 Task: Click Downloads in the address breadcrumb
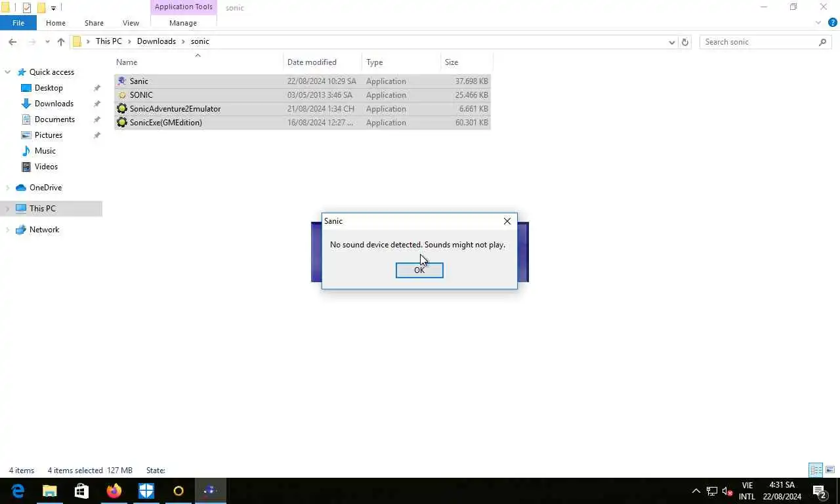[x=156, y=41]
